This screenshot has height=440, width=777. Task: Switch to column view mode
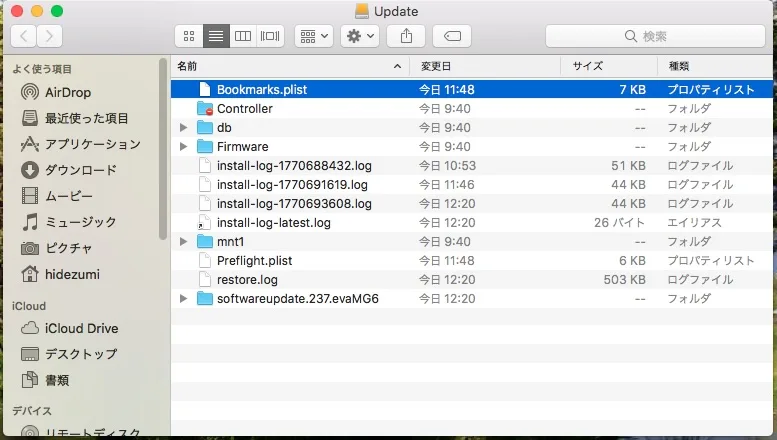242,36
